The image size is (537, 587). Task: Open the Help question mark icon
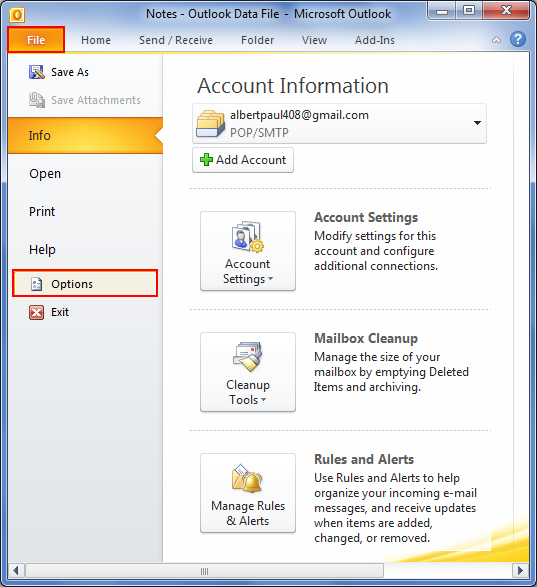click(518, 39)
